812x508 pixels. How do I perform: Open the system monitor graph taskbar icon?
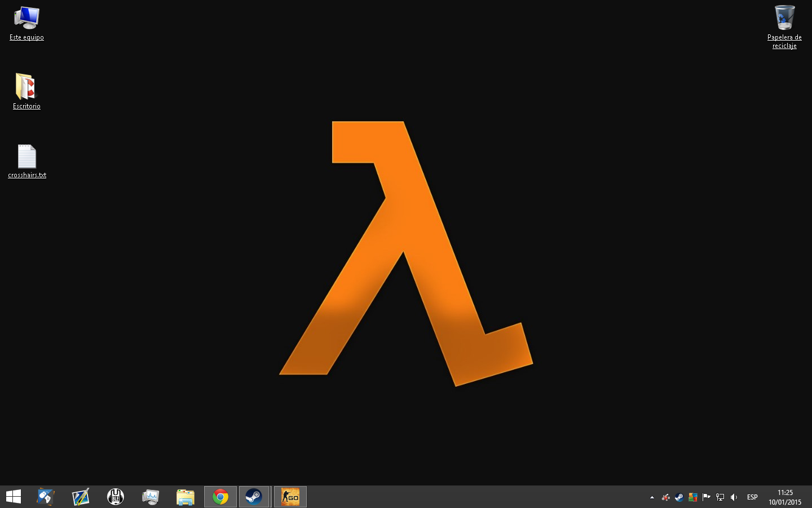tap(151, 497)
